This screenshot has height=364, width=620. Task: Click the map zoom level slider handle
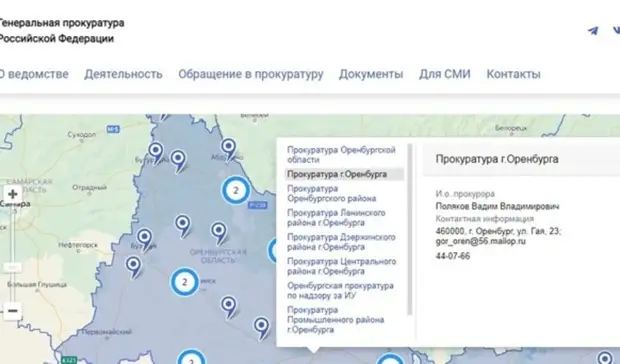click(12, 268)
